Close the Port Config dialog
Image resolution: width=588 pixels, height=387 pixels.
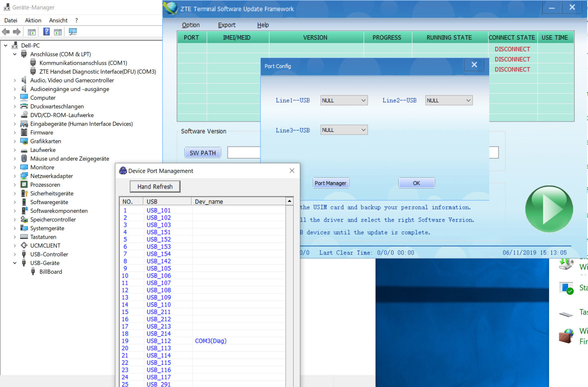[474, 65]
